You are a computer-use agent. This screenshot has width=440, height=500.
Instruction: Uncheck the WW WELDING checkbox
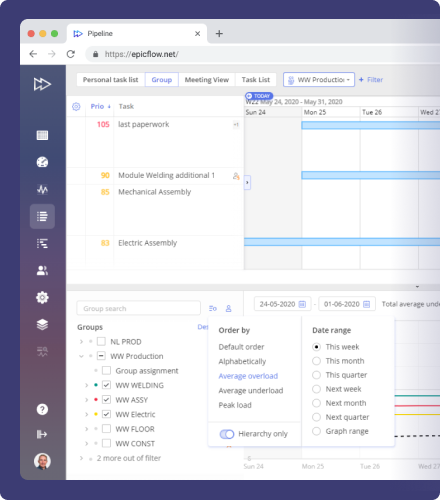coord(106,385)
